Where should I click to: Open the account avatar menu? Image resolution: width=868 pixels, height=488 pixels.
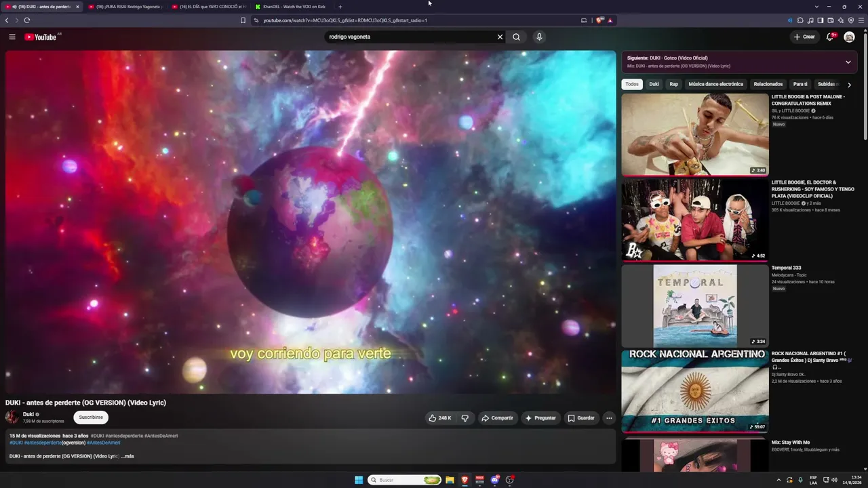point(849,37)
